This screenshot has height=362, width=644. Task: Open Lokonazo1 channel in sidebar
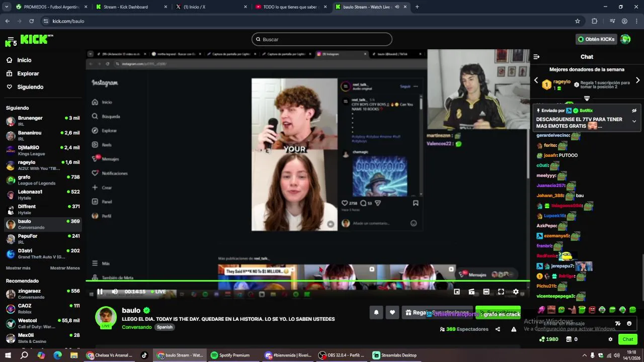pyautogui.click(x=43, y=195)
